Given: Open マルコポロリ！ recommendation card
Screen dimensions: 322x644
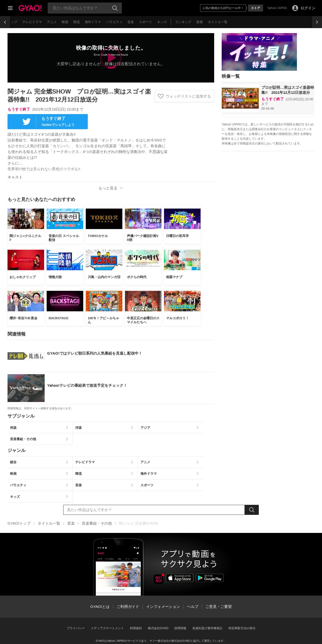Looking at the screenshot, I should pyautogui.click(x=182, y=307).
